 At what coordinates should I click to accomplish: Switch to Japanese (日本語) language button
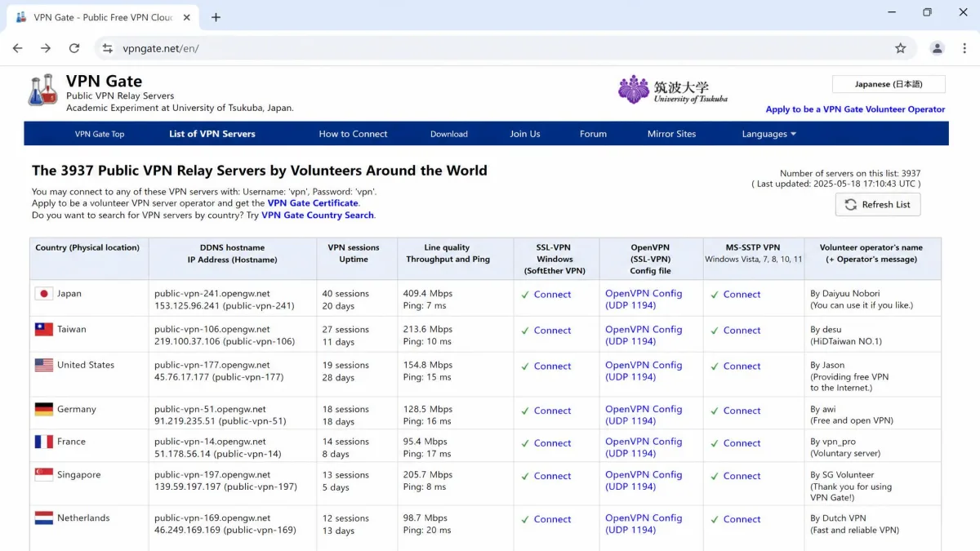(x=889, y=84)
